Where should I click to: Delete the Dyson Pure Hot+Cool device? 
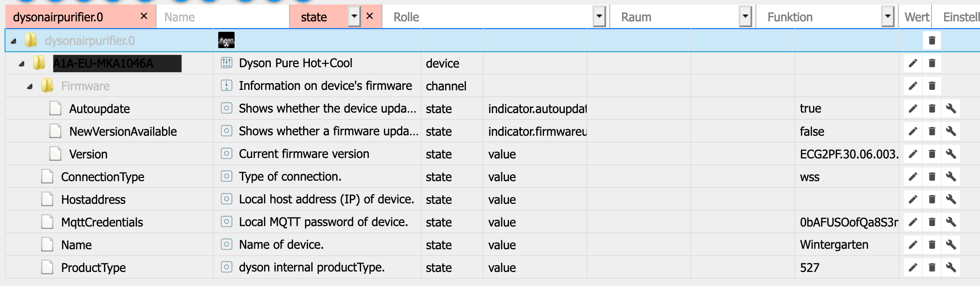click(x=932, y=63)
